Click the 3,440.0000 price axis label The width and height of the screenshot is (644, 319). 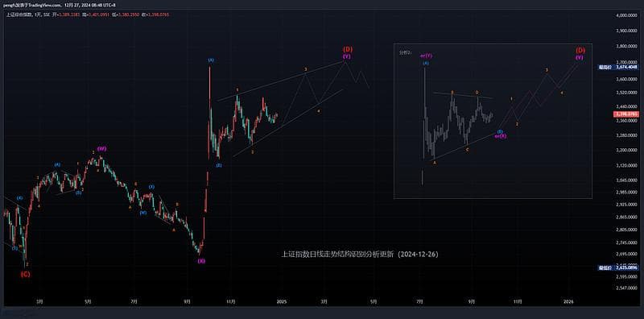click(627, 106)
